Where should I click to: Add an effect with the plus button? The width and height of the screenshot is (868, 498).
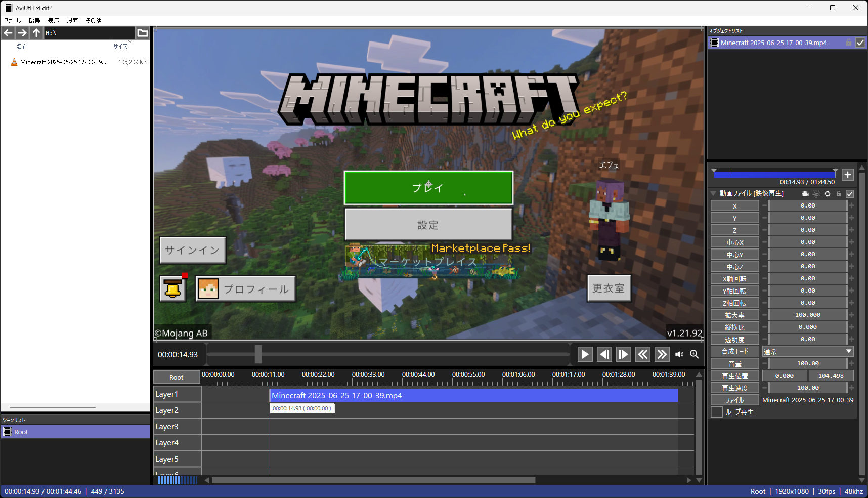[x=848, y=175]
